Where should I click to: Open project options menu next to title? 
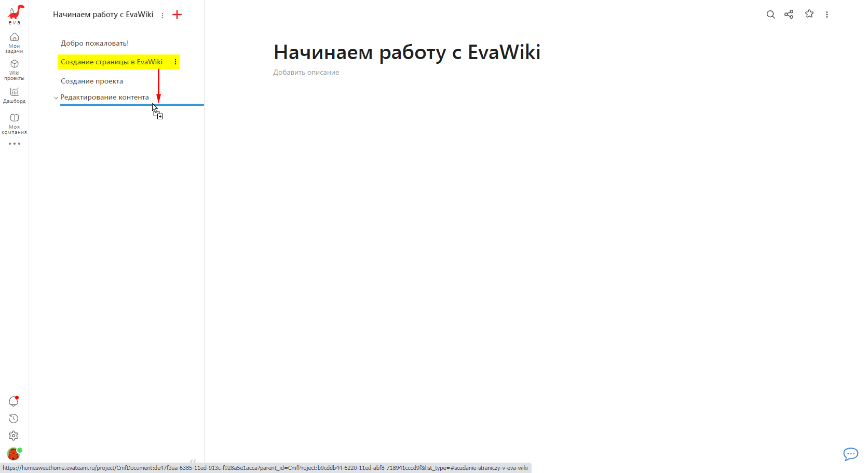[162, 16]
